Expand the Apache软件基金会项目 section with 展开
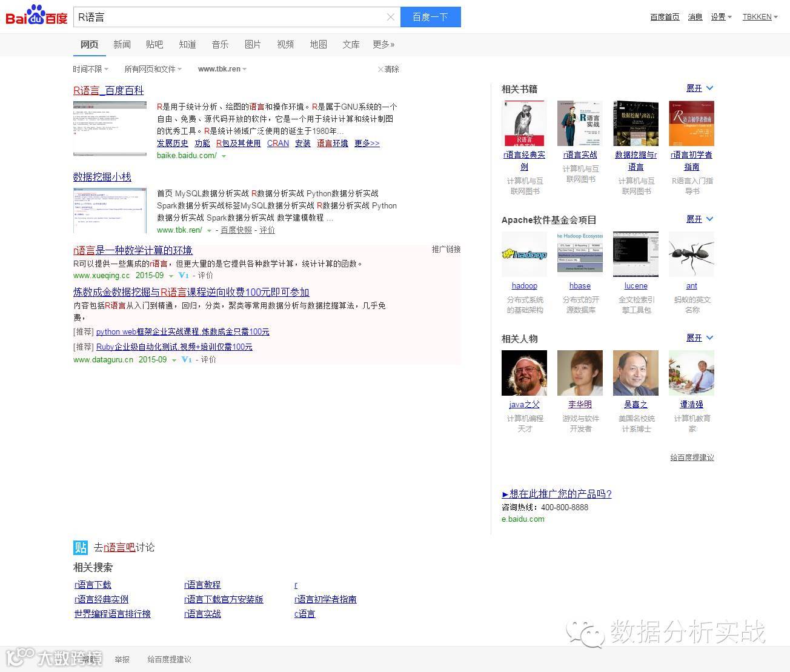Image resolution: width=790 pixels, height=672 pixels. pos(700,219)
